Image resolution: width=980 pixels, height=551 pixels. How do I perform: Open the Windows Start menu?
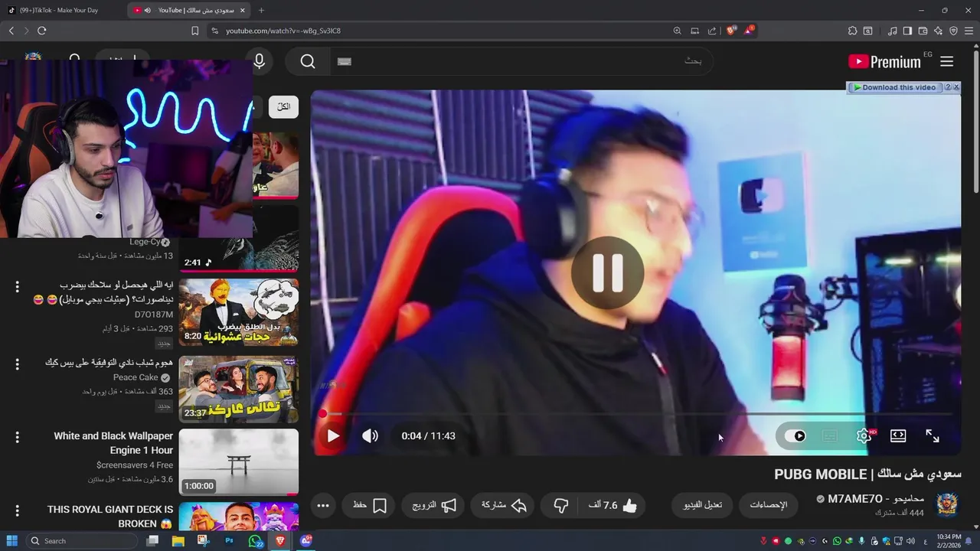pos(11,540)
